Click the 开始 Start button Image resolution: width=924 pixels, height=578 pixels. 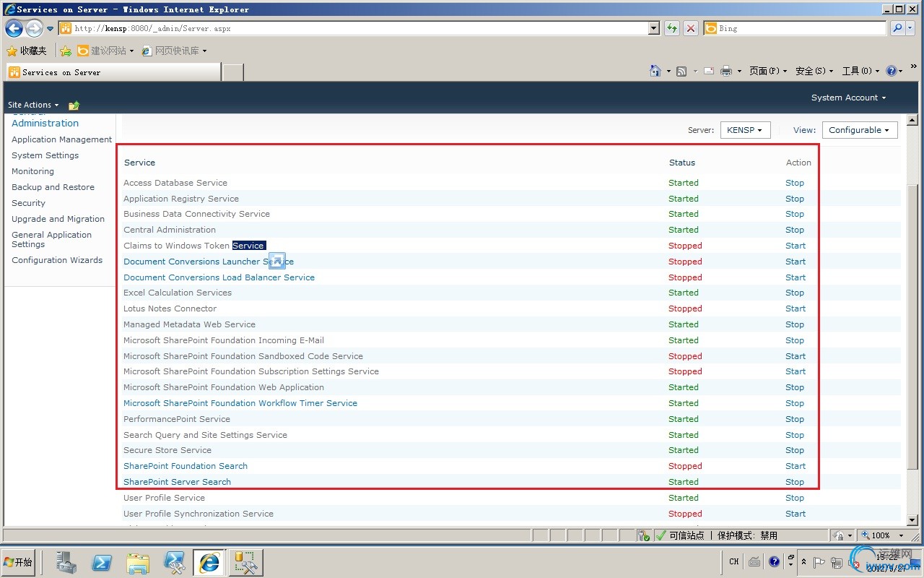tap(19, 562)
